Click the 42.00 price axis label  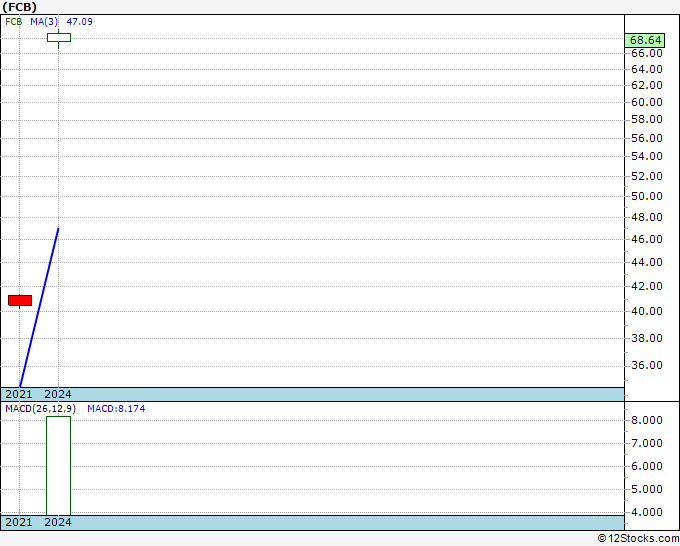(647, 286)
